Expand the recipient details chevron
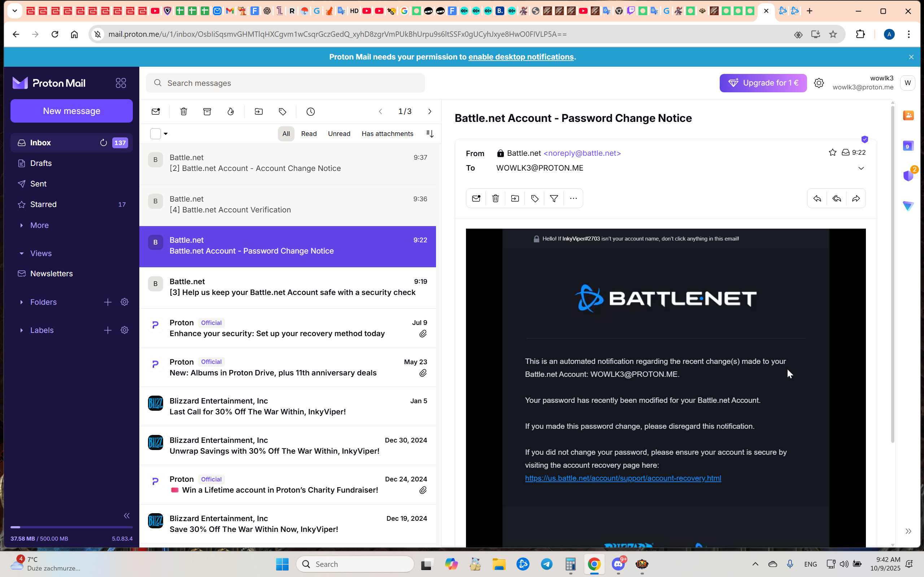 tap(860, 168)
